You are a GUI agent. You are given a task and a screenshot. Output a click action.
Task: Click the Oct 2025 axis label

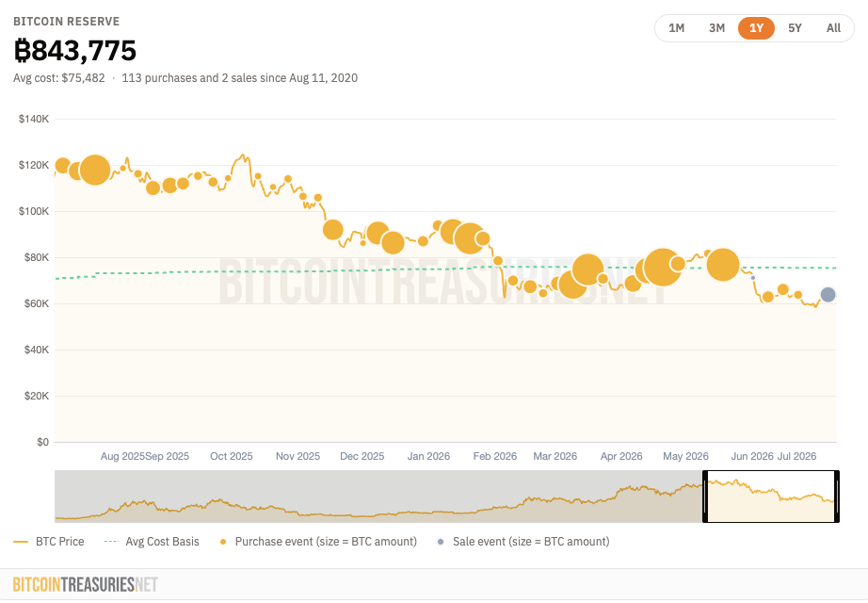232,456
